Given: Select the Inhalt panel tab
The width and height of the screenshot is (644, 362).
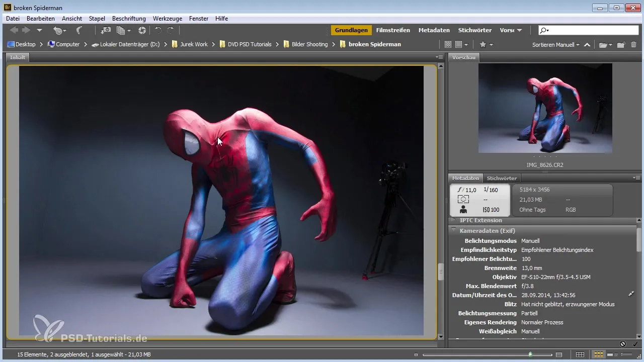Looking at the screenshot, I should 18,57.
